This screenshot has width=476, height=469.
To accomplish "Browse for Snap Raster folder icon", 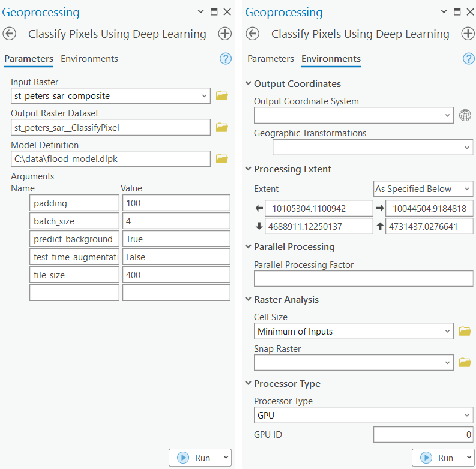I will coord(465,362).
